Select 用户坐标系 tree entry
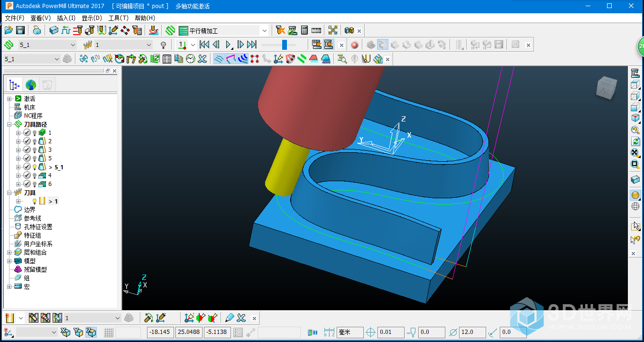Image resolution: width=644 pixels, height=342 pixels. coord(38,244)
